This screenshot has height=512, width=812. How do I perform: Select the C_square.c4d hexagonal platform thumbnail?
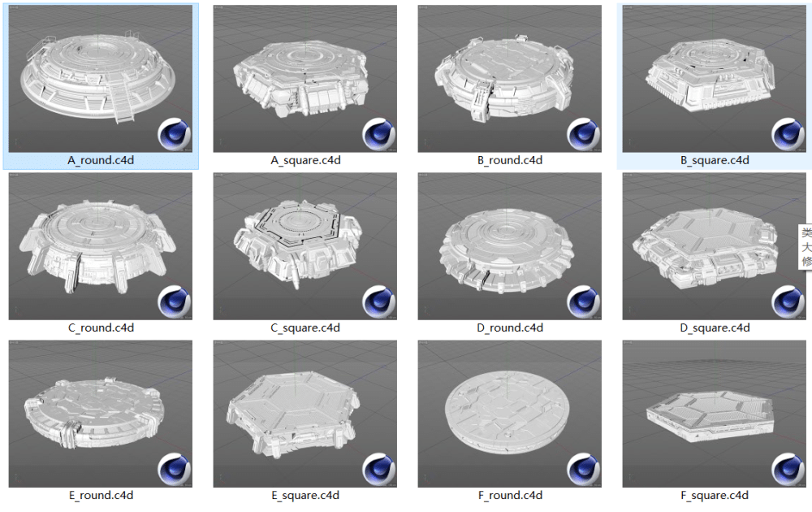(305, 246)
